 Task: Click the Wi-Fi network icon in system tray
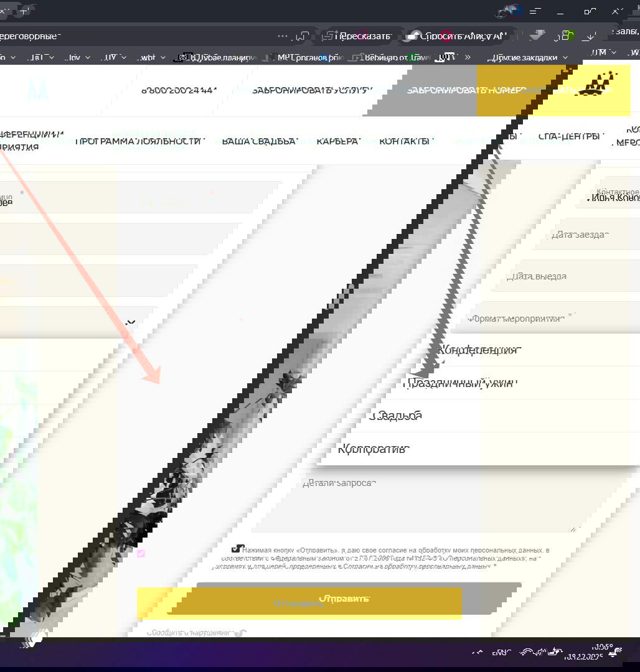point(526,652)
